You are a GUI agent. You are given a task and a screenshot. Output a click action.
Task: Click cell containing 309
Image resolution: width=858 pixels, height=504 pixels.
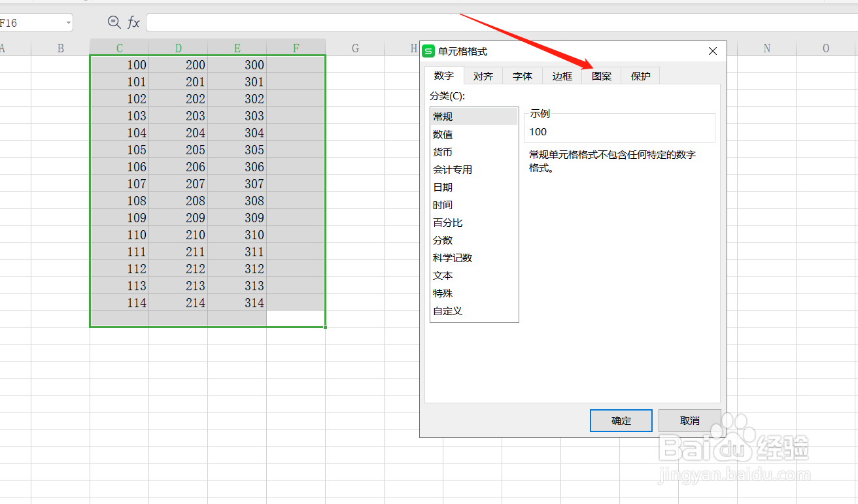click(x=237, y=218)
